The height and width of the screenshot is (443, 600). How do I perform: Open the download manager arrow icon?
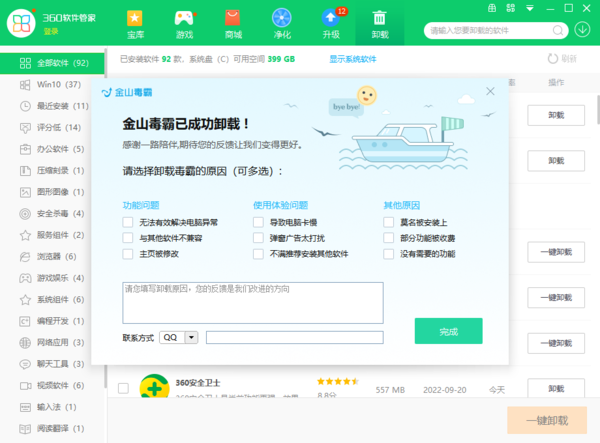click(582, 29)
